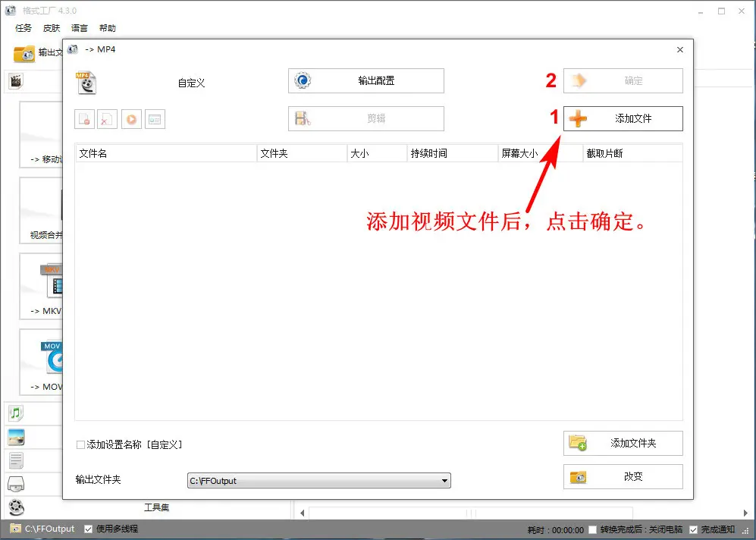Image resolution: width=756 pixels, height=540 pixels.
Task: Click the 添加文件 button
Action: (x=623, y=118)
